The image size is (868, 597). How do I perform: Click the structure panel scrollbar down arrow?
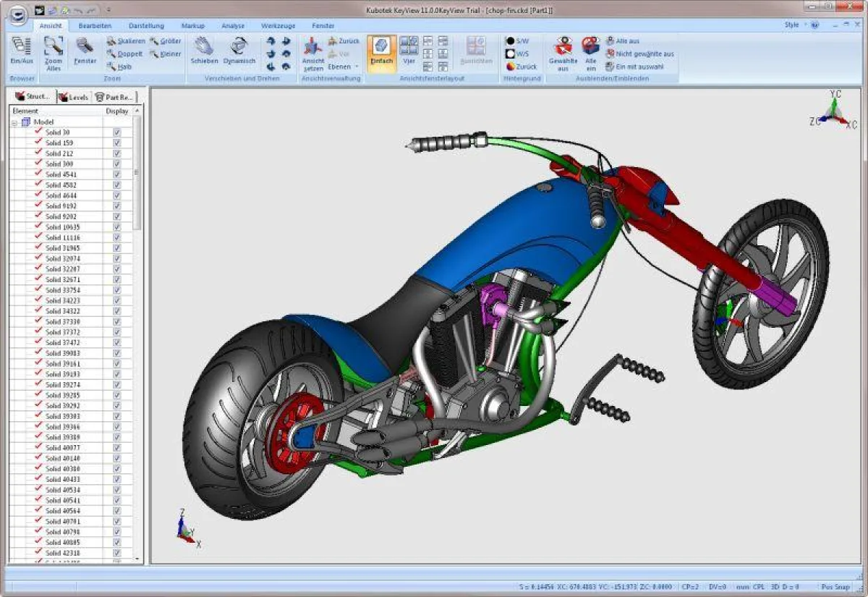click(x=137, y=557)
